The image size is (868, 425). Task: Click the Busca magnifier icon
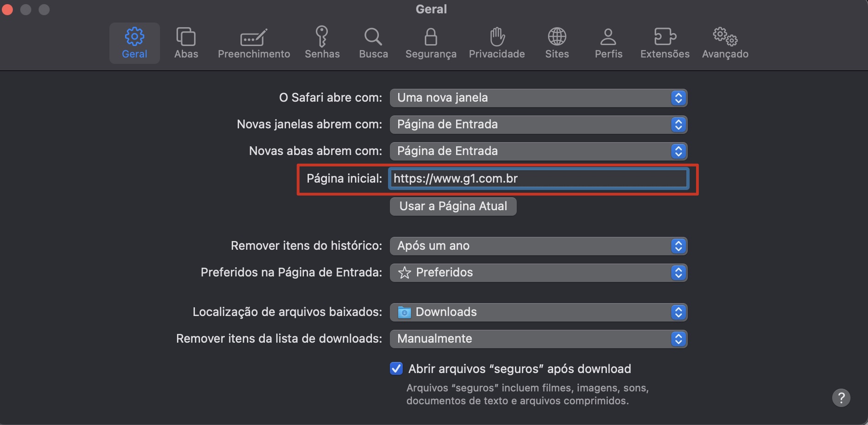tap(373, 42)
